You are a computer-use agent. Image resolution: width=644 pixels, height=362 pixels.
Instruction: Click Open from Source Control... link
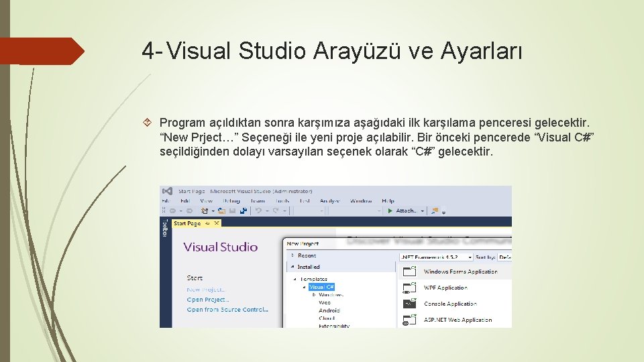tap(227, 310)
